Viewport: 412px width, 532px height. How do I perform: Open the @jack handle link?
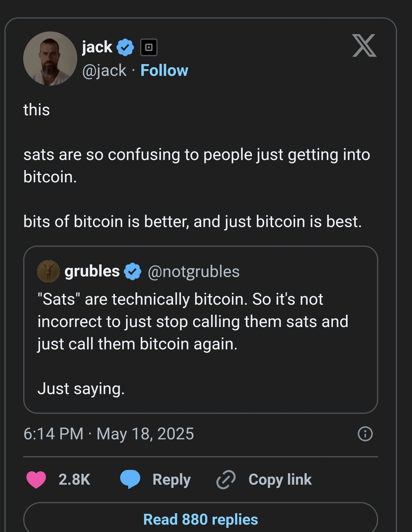pos(104,71)
